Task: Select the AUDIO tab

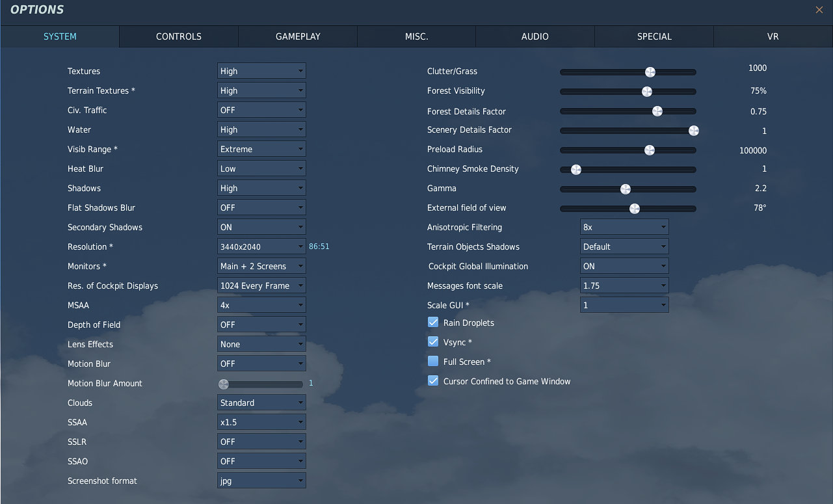Action: pos(535,36)
